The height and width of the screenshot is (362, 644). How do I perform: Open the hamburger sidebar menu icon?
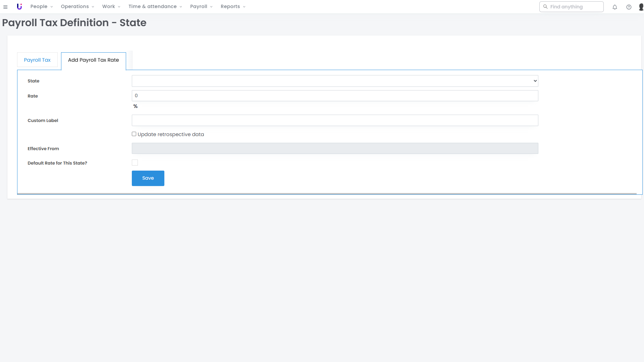(x=5, y=7)
